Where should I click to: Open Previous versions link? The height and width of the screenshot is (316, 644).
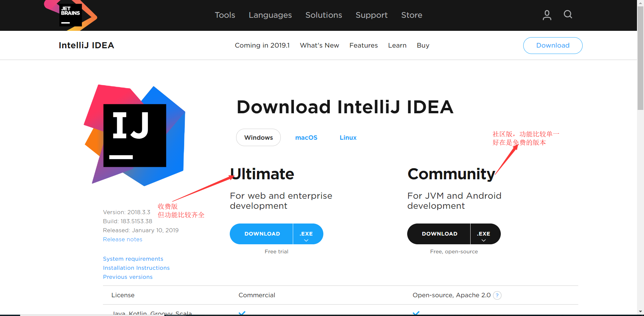[128, 277]
